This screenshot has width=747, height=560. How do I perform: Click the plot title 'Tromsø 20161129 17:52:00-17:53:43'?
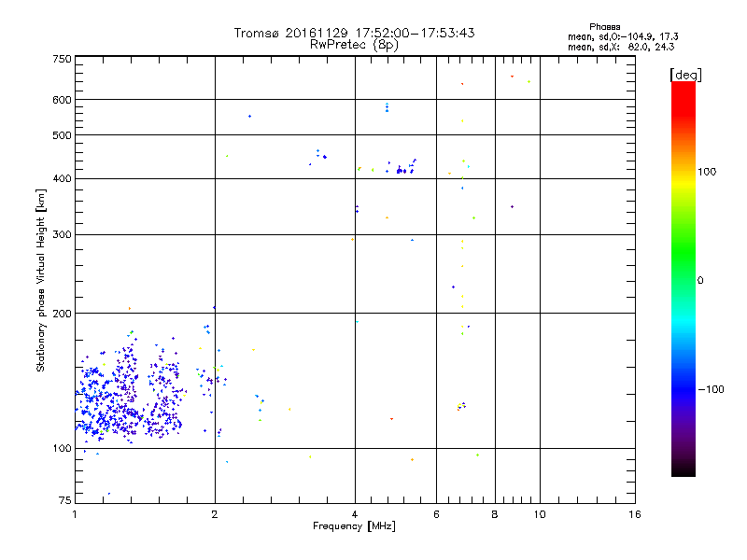[x=354, y=33]
